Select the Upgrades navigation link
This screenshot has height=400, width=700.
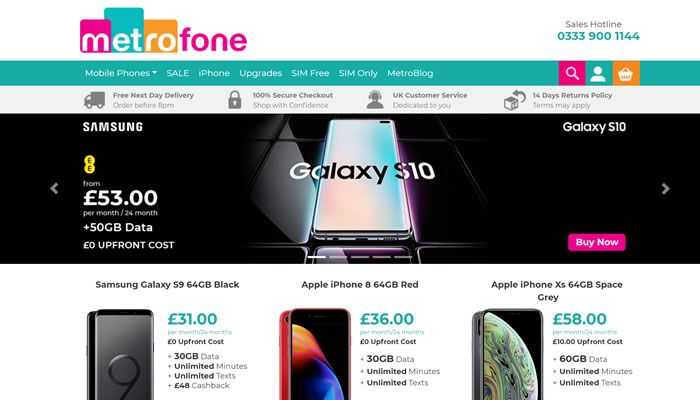pyautogui.click(x=261, y=73)
